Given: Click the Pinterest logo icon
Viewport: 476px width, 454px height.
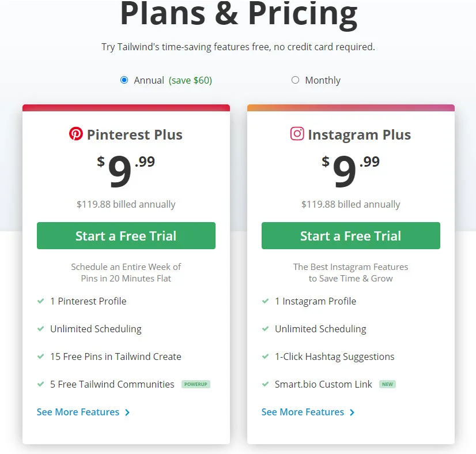Looking at the screenshot, I should click(76, 134).
